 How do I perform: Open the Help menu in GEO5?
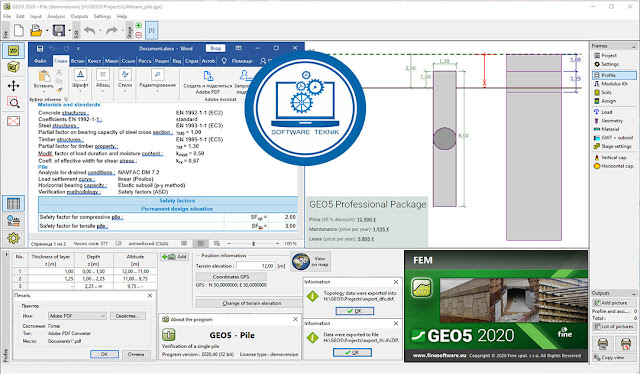pyautogui.click(x=122, y=16)
